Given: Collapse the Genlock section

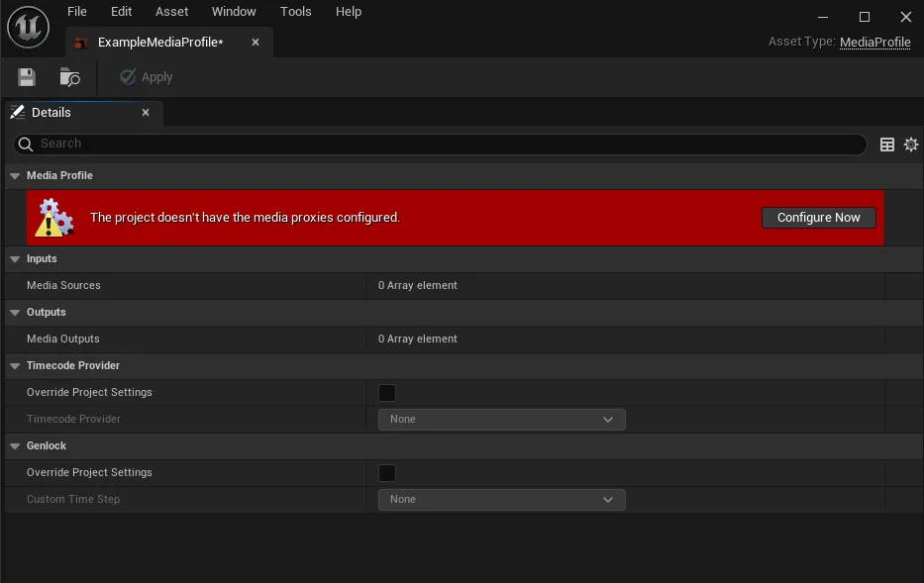Looking at the screenshot, I should pos(15,445).
